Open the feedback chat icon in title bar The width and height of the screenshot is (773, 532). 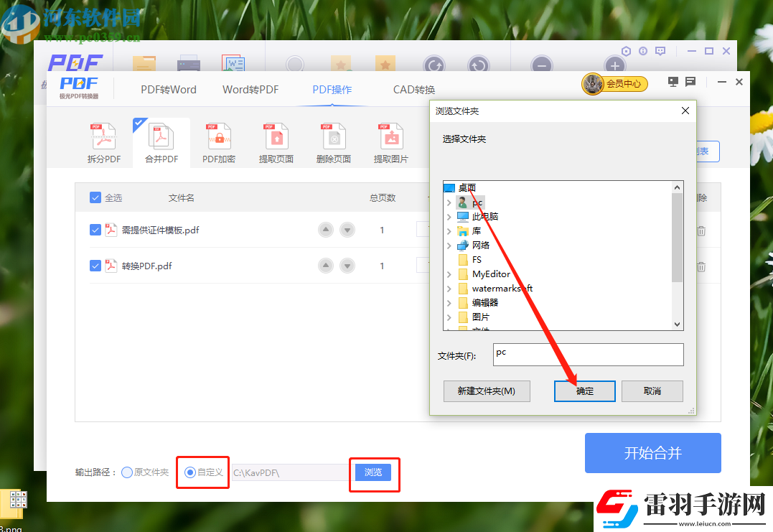pos(690,82)
